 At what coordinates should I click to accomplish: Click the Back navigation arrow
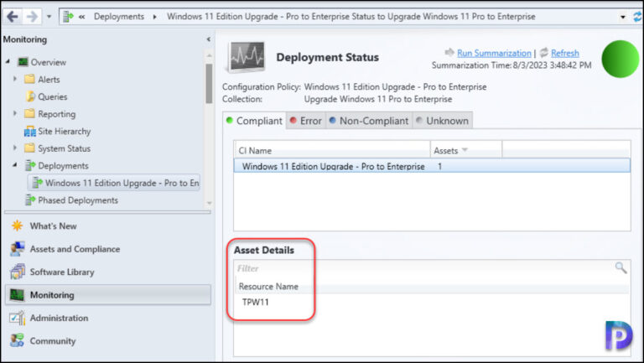[x=13, y=17]
